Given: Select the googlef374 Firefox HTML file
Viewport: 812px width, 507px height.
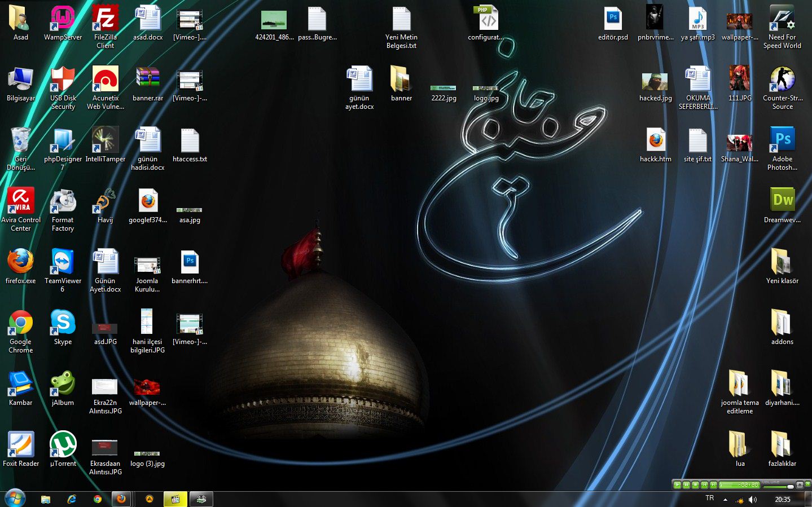Looking at the screenshot, I should 148,206.
